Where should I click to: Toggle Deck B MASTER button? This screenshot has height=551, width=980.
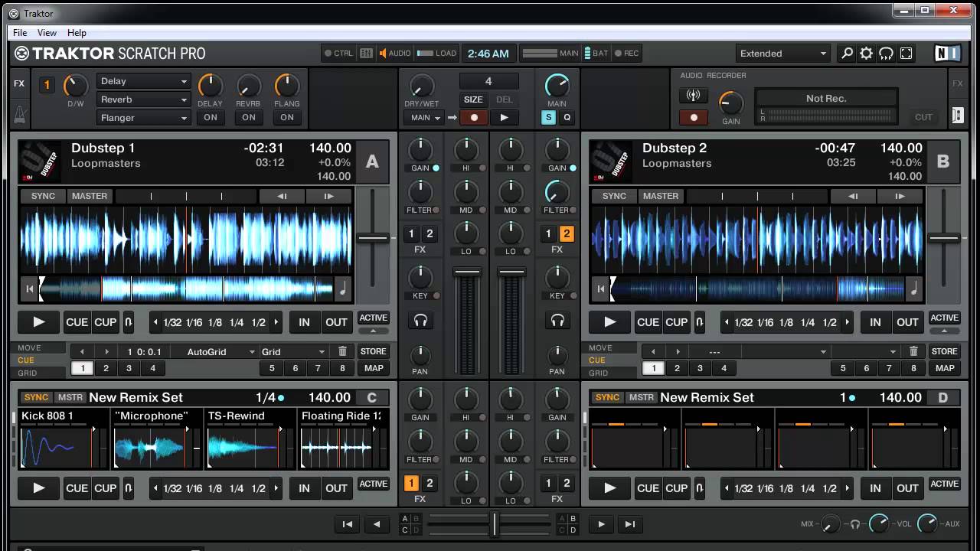coord(661,196)
